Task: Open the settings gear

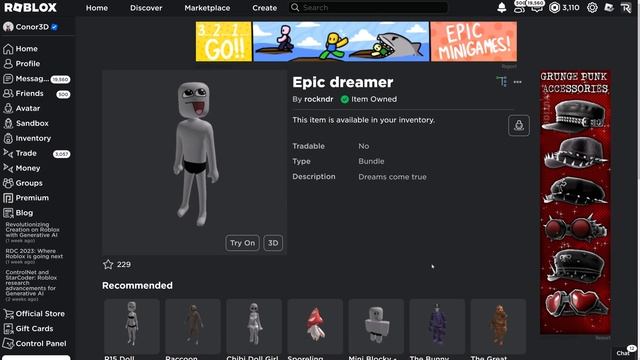Action: [x=592, y=7]
